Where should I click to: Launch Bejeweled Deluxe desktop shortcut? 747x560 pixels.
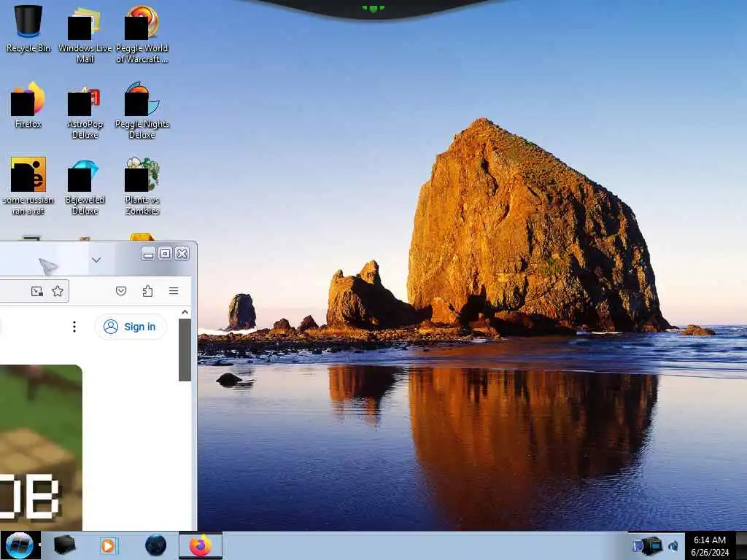(85, 186)
